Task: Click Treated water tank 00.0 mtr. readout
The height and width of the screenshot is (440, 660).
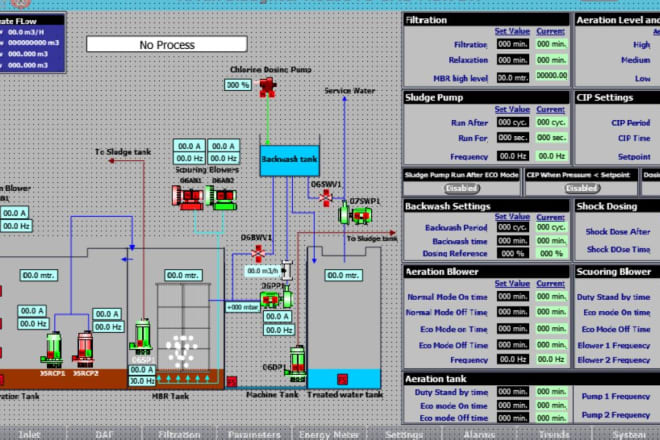Action: 343,275
